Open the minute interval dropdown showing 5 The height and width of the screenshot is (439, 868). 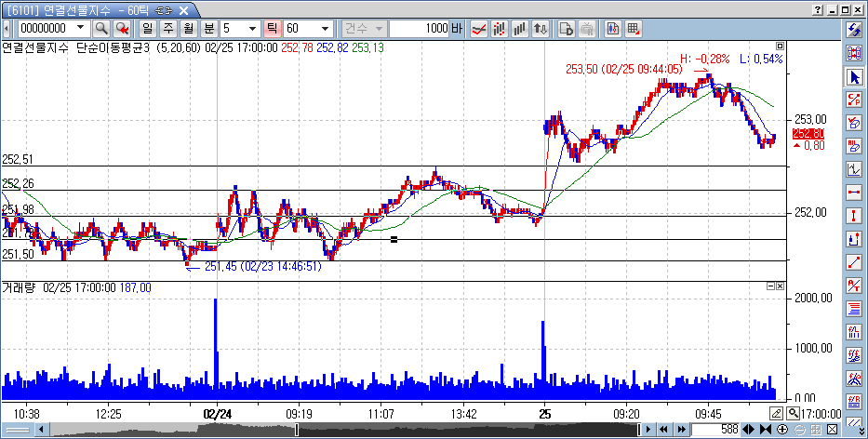click(x=252, y=28)
